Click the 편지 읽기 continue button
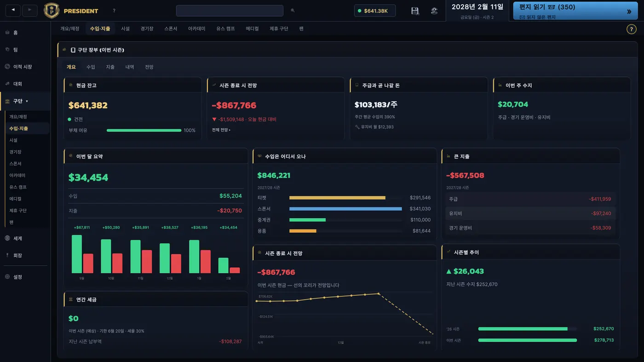644x362 pixels. (575, 11)
